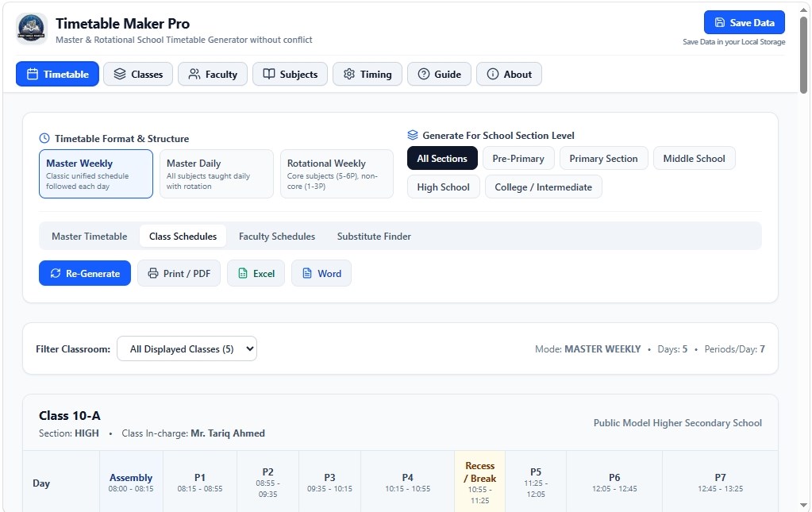Filter by High School section
The height and width of the screenshot is (512, 812).
tap(443, 187)
